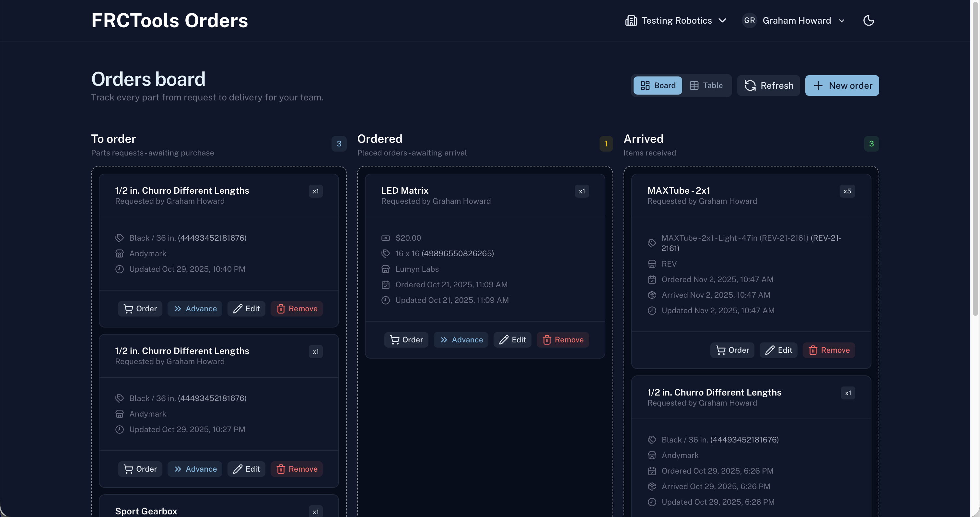Click the To order count badge
The image size is (980, 517).
(x=339, y=144)
